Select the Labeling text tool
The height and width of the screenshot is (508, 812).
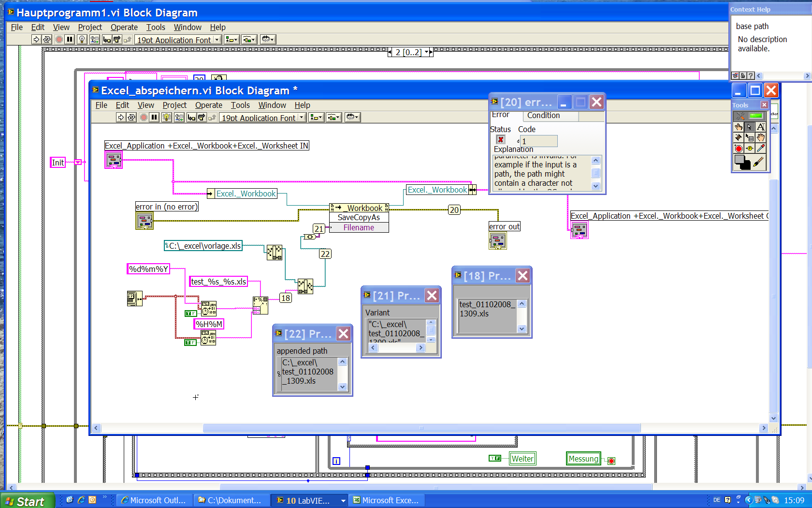point(761,127)
